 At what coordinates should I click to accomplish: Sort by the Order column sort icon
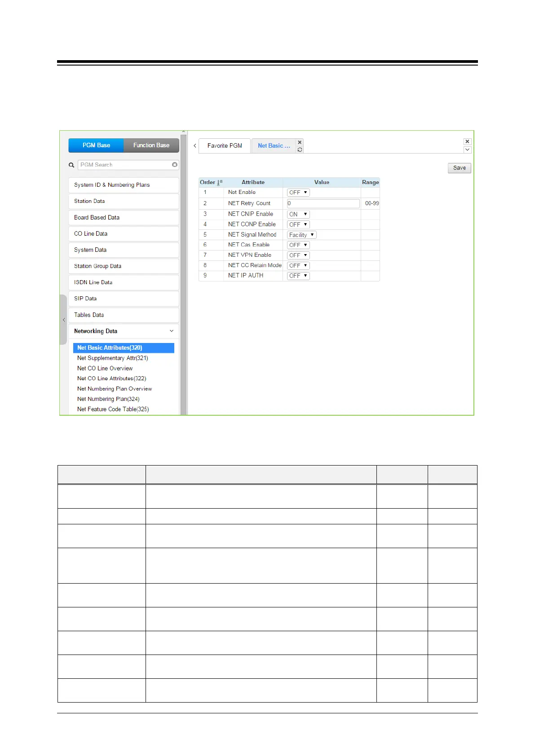(220, 182)
